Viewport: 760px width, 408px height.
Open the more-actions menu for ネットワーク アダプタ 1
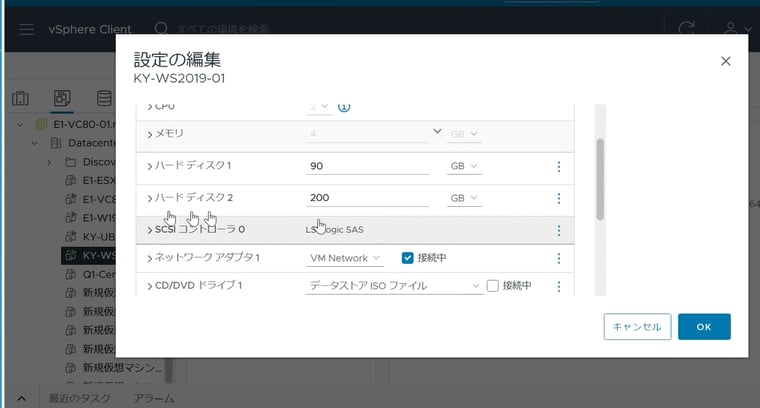(x=558, y=258)
